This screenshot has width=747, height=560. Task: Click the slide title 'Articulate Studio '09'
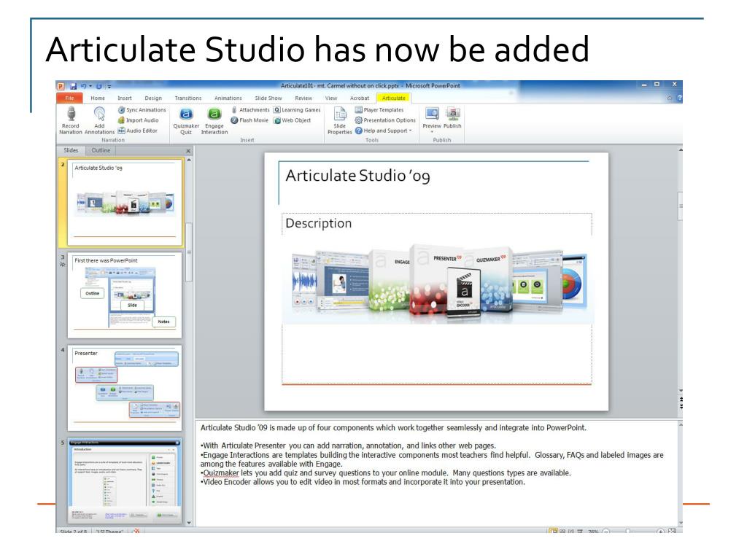tap(357, 176)
